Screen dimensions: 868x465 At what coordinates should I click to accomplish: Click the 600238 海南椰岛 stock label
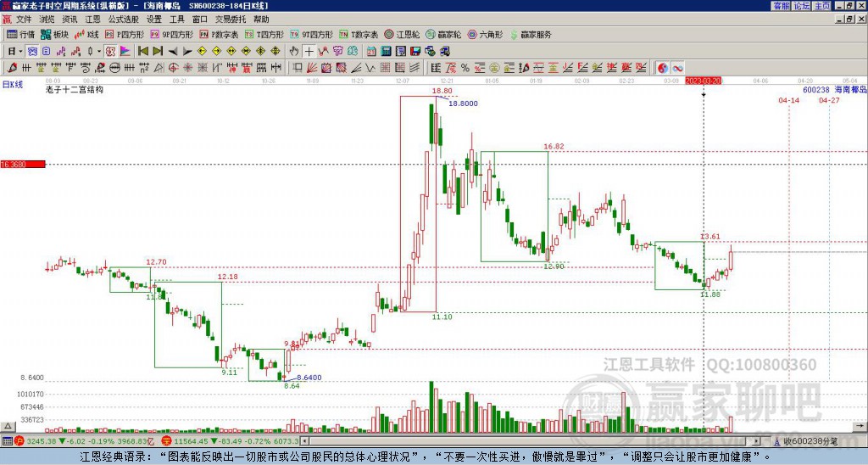(834, 89)
